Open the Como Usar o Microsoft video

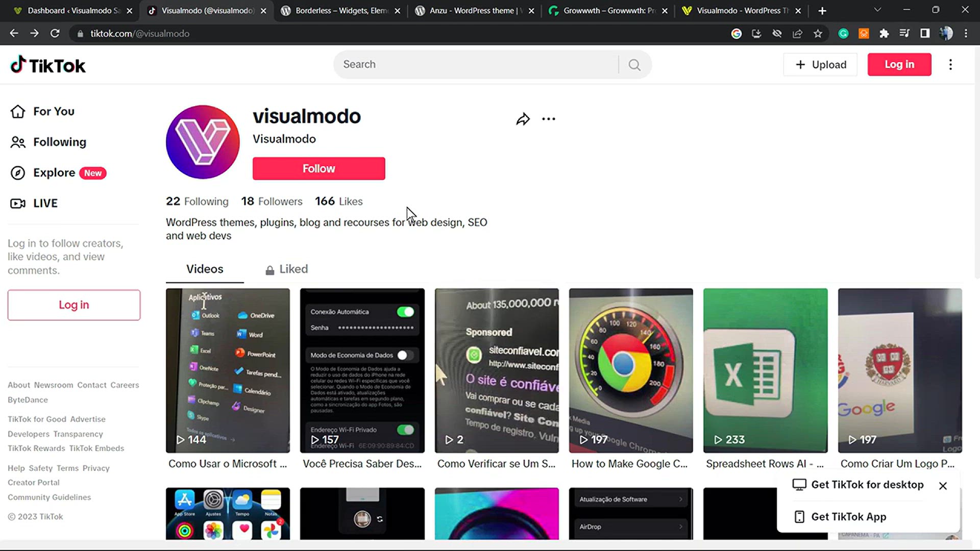228,370
